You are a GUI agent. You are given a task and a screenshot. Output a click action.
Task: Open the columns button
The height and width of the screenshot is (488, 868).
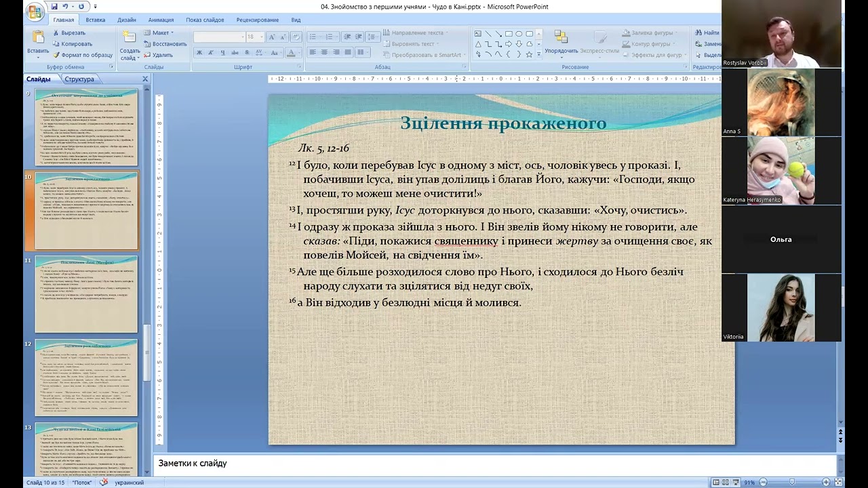pos(362,52)
